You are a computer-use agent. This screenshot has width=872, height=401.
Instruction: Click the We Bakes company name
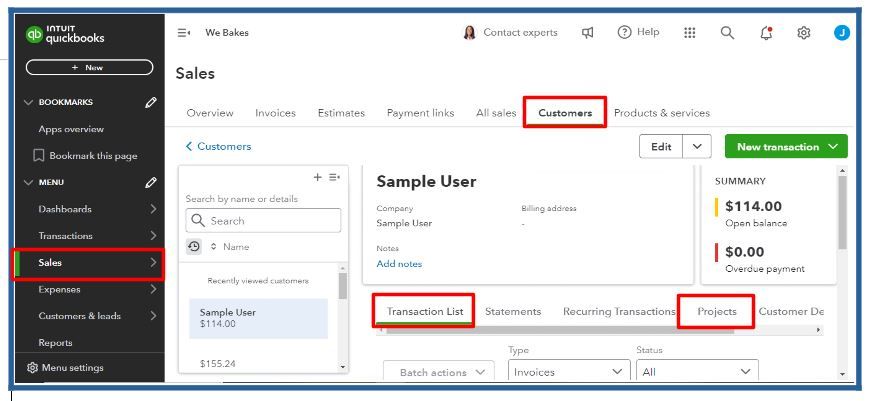pos(227,33)
